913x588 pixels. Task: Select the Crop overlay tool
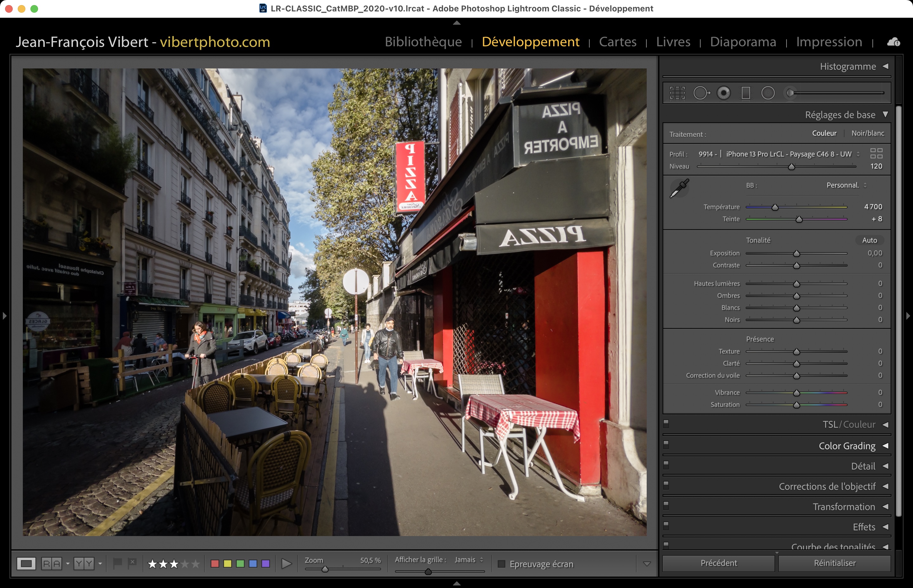tap(677, 93)
